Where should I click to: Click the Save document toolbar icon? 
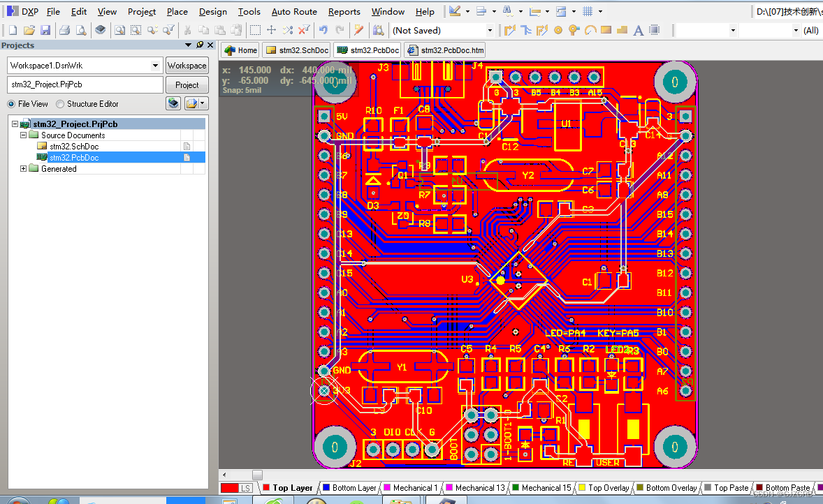[45, 31]
